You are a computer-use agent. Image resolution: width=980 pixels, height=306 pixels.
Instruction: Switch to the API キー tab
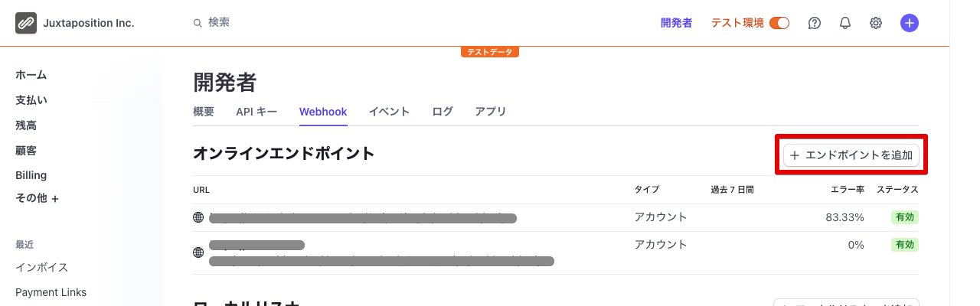click(256, 112)
